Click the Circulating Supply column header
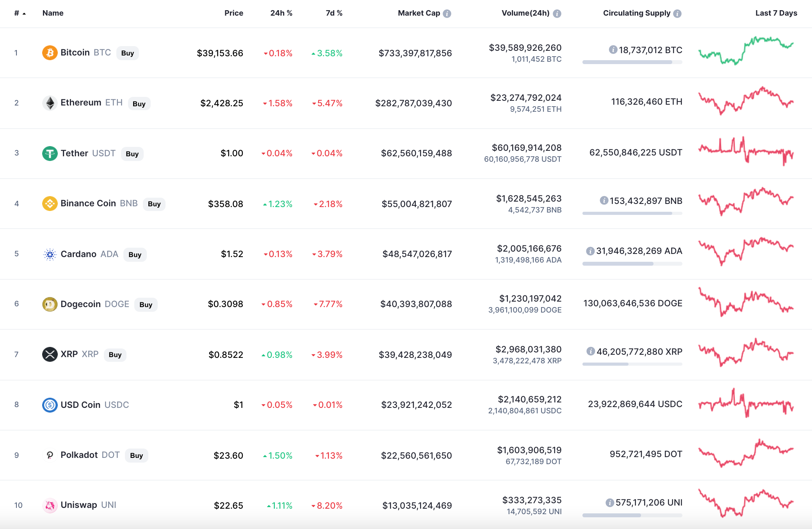The height and width of the screenshot is (529, 812). (x=637, y=13)
